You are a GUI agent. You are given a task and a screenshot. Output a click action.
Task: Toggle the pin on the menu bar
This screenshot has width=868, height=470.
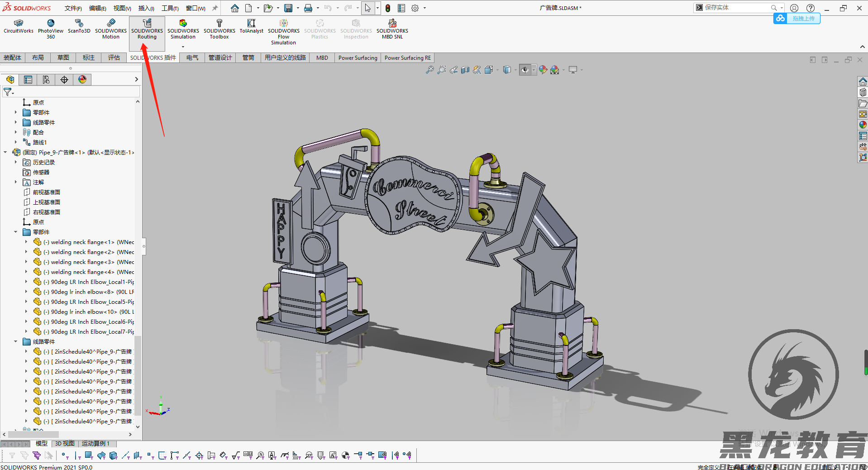point(214,8)
